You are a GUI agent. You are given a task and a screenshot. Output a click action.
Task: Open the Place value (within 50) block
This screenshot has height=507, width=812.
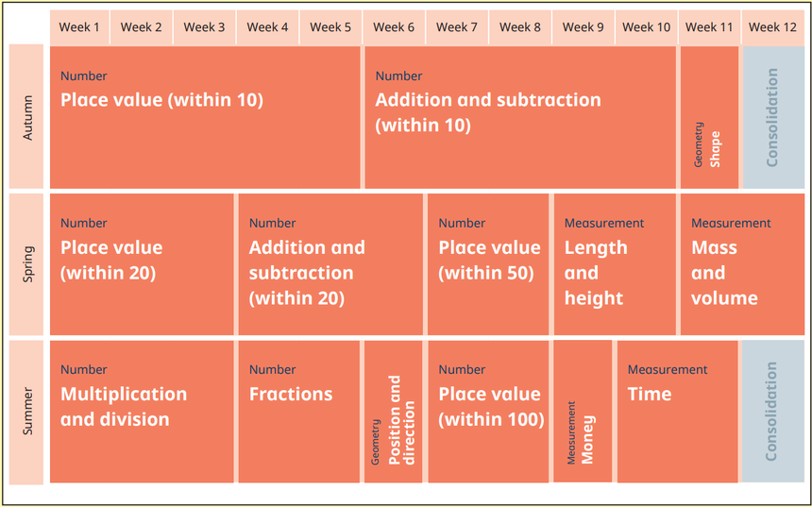pos(488,264)
